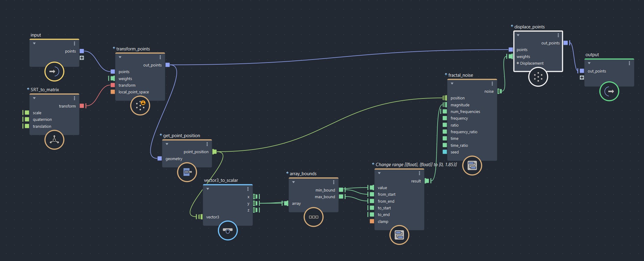Image resolution: width=644 pixels, height=261 pixels.
Task: Collapse the fractal_noise node with its triangle
Action: pyautogui.click(x=452, y=84)
